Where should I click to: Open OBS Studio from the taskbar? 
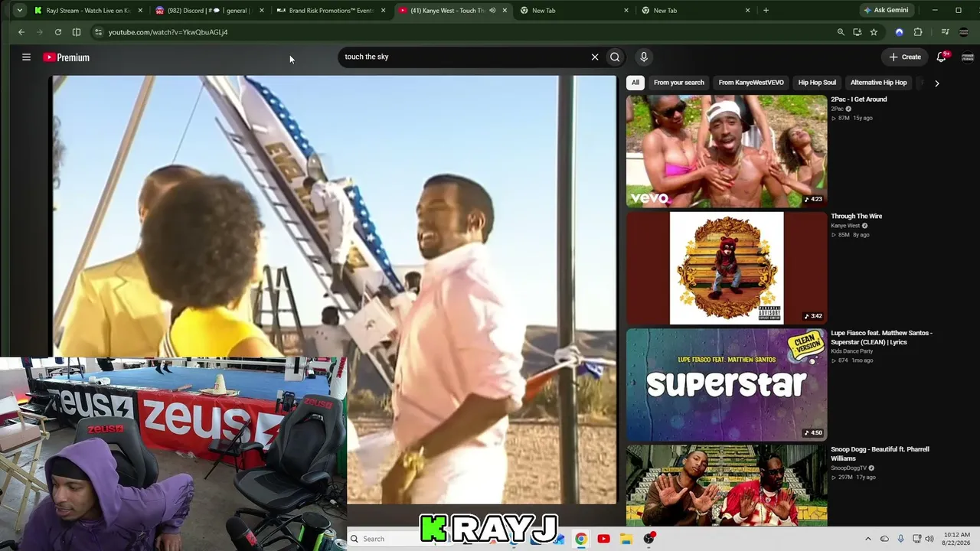648,539
